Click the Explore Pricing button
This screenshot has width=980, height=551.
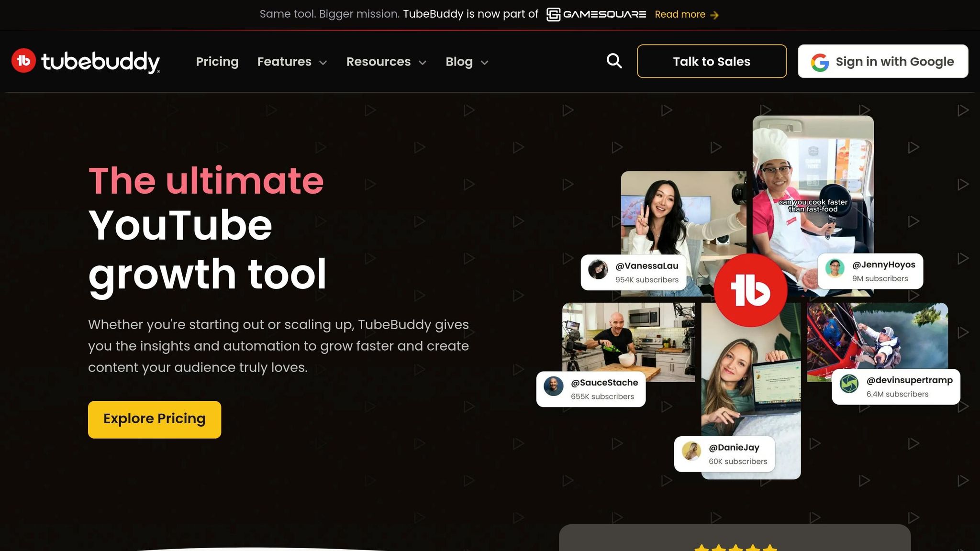pos(155,419)
